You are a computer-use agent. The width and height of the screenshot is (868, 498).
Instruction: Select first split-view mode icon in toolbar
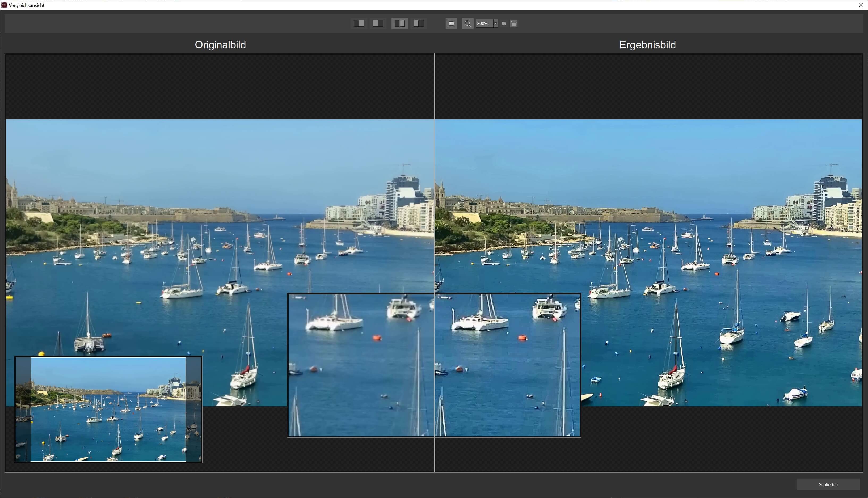(x=359, y=23)
